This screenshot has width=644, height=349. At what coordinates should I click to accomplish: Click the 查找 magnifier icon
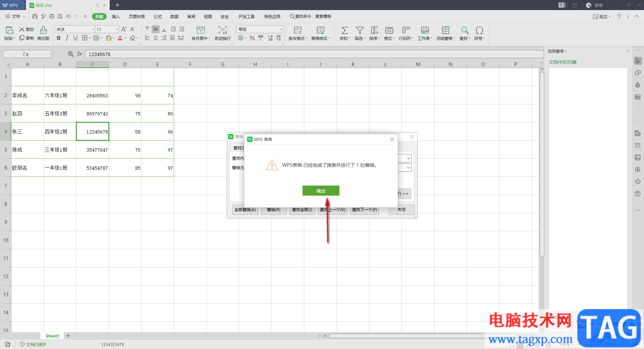tap(465, 30)
